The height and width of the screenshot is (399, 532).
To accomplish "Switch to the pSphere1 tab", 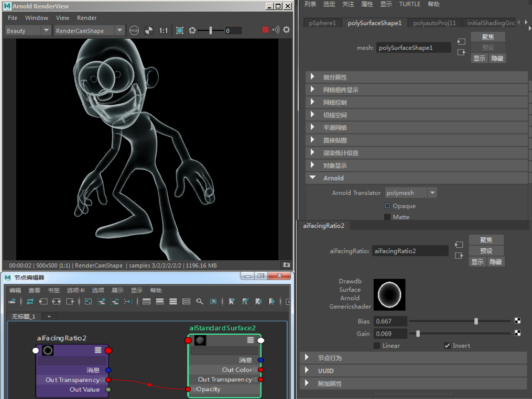I will [x=322, y=23].
